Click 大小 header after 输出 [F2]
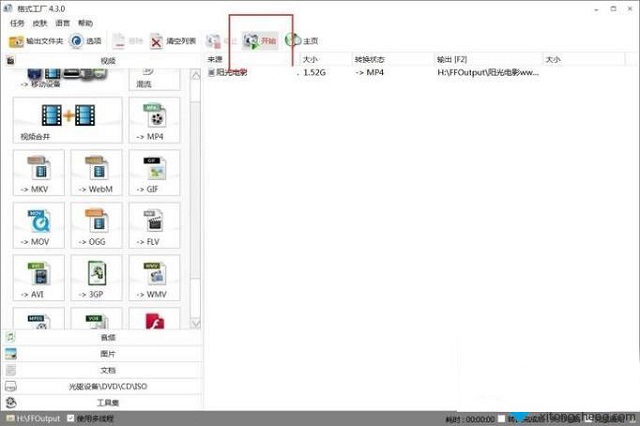The width and height of the screenshot is (640, 426). coord(584,59)
